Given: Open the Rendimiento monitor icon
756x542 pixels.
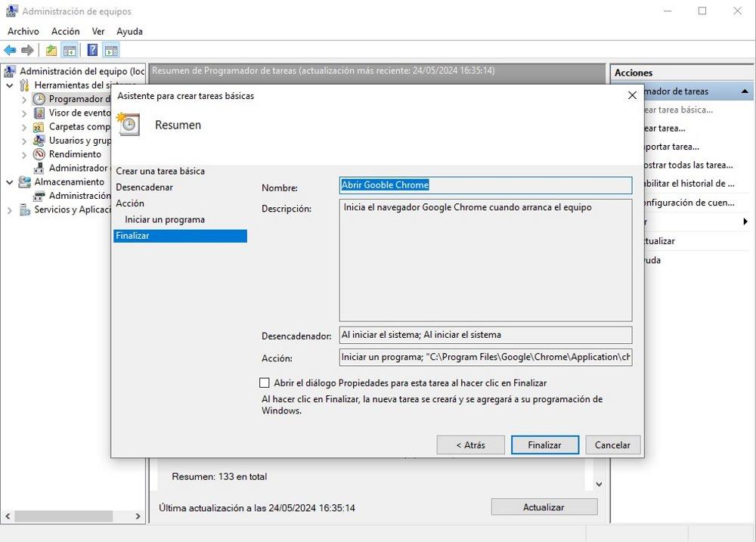Looking at the screenshot, I should pos(38,153).
